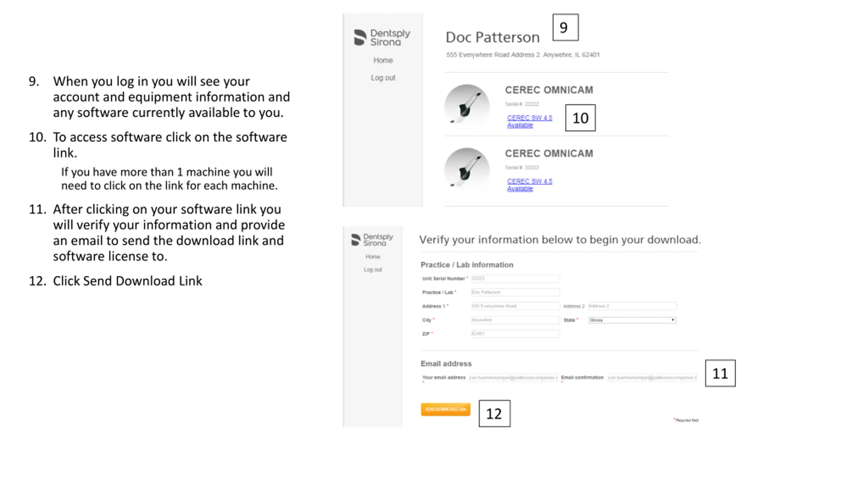Select Log out in the lower sidebar
Viewport: 868px width, 488px height.
[x=373, y=270]
